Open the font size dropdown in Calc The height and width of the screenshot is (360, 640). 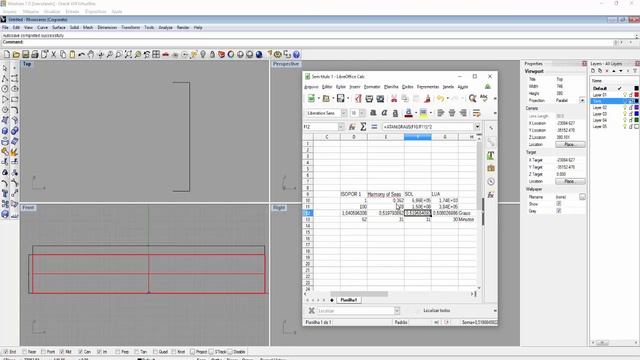coord(362,113)
